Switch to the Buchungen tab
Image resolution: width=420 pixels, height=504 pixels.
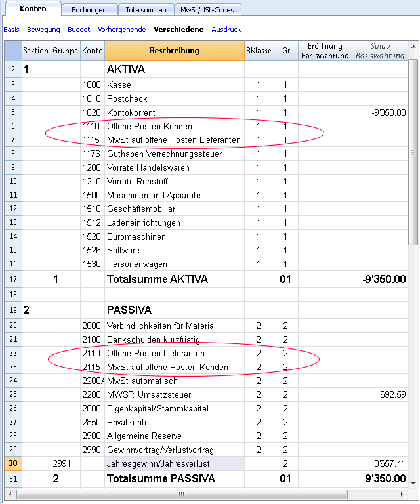click(x=89, y=10)
